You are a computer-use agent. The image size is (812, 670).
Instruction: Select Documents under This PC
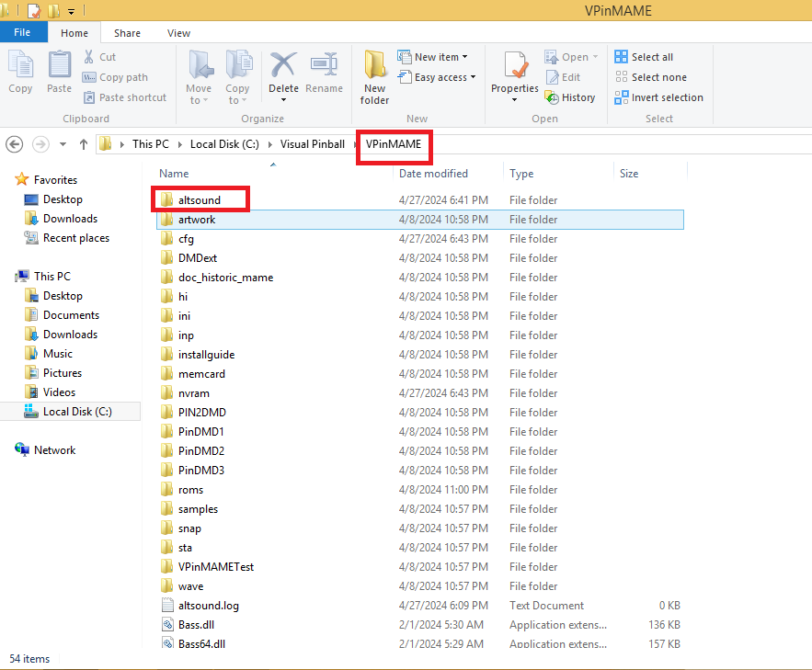(71, 315)
